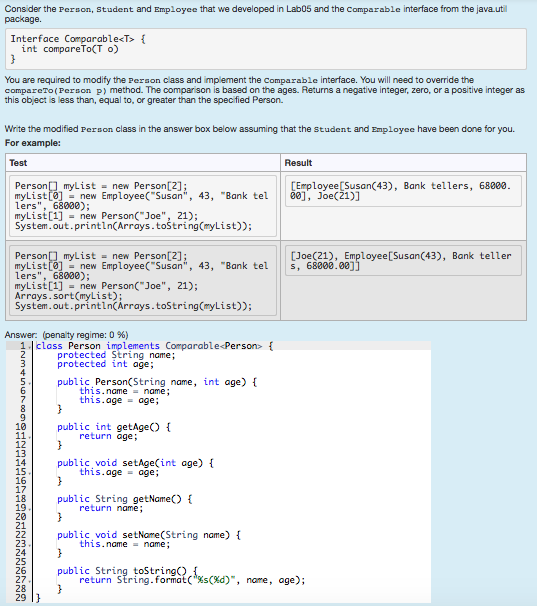Click the closing brace on line 29
537x606 pixels.
38,597
